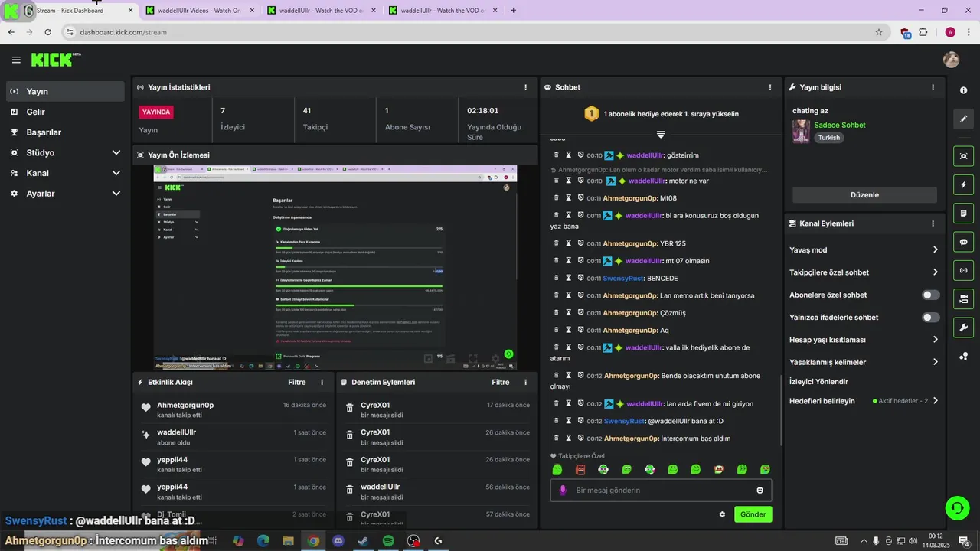Insert the first green emote in row
980x551 pixels.
tap(557, 469)
